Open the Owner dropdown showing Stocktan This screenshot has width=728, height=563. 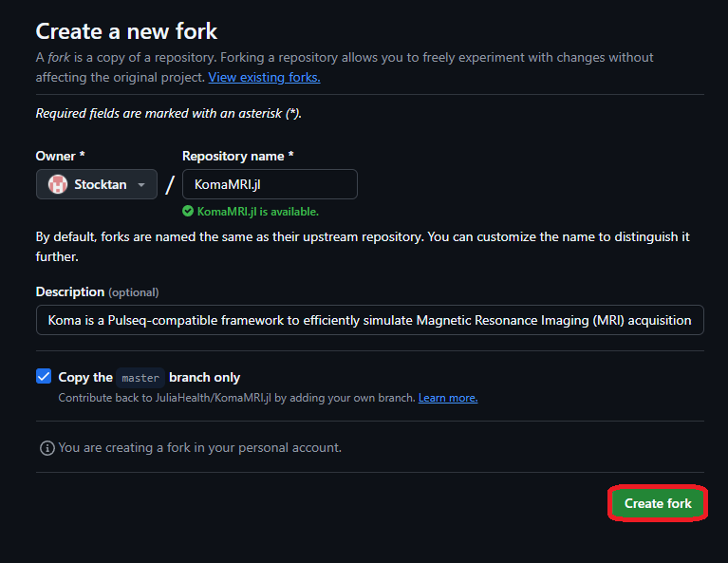96,184
